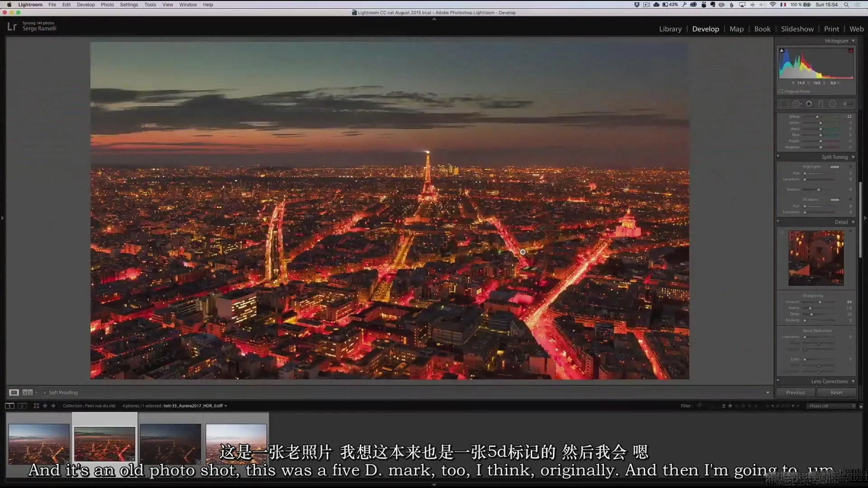The height and width of the screenshot is (488, 868).
Task: Click the red eye correction icon
Action: 810,103
